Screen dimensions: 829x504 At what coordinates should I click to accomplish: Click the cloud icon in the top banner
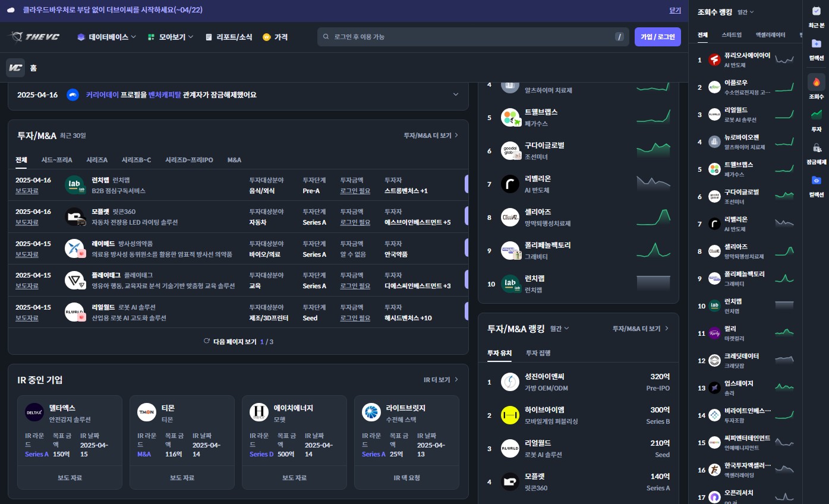coord(11,10)
